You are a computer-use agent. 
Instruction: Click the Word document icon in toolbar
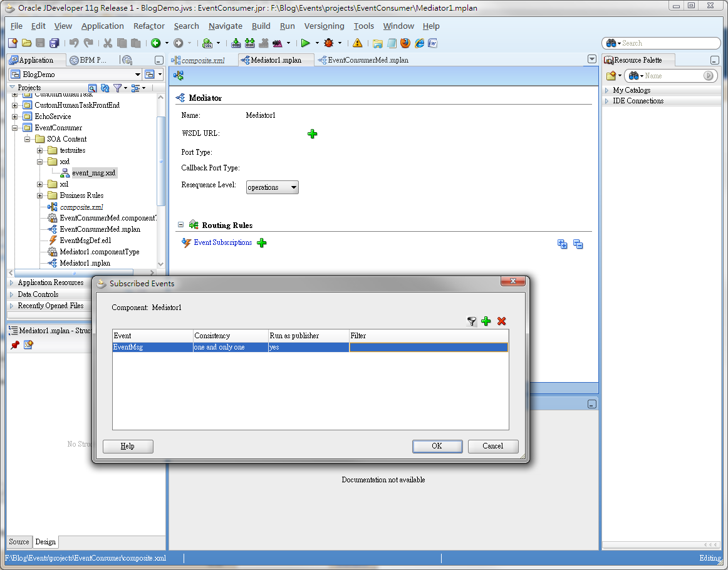(432, 43)
